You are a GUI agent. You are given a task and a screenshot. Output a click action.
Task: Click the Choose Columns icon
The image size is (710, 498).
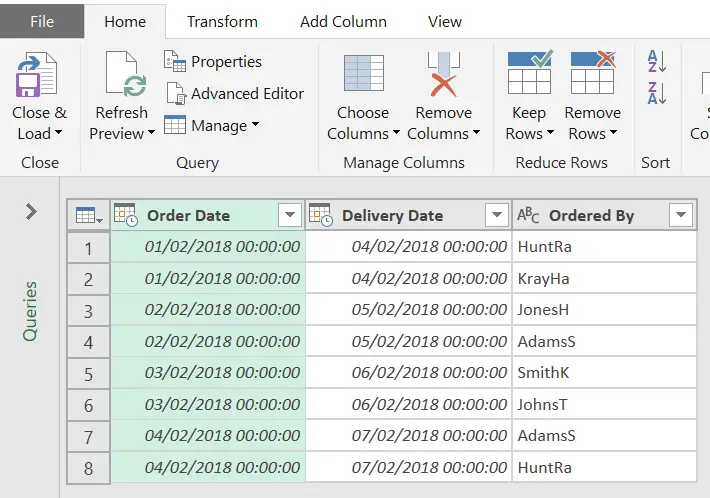(364, 73)
